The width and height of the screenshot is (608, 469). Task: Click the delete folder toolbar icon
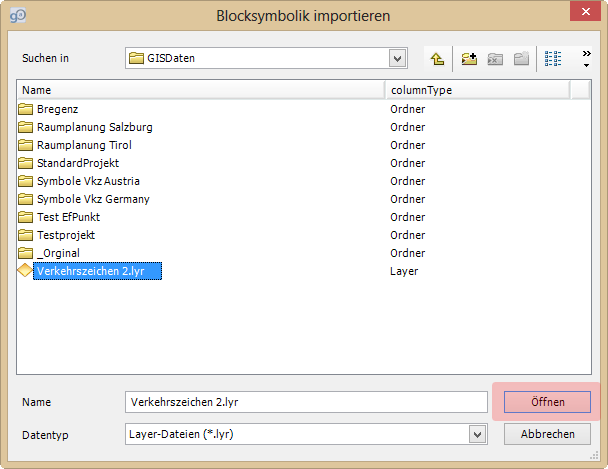pyautogui.click(x=495, y=59)
